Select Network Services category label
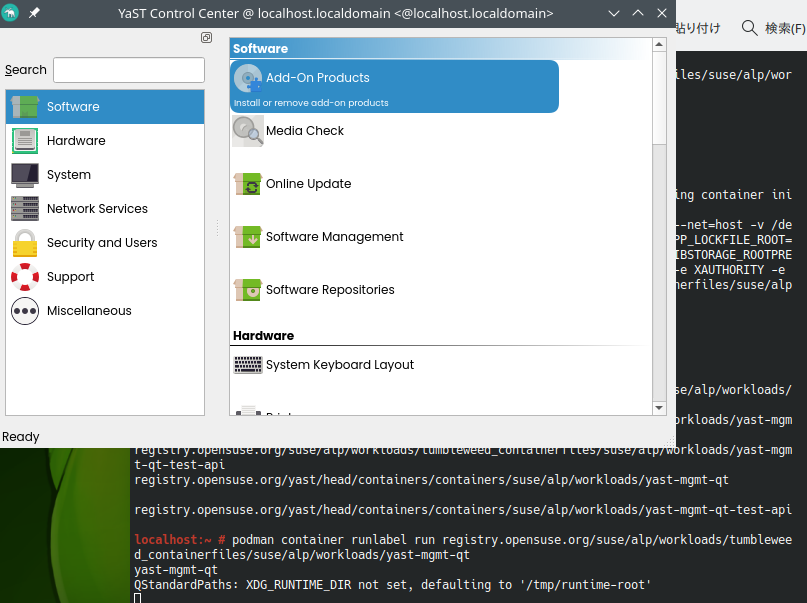807x603 pixels. coord(97,208)
